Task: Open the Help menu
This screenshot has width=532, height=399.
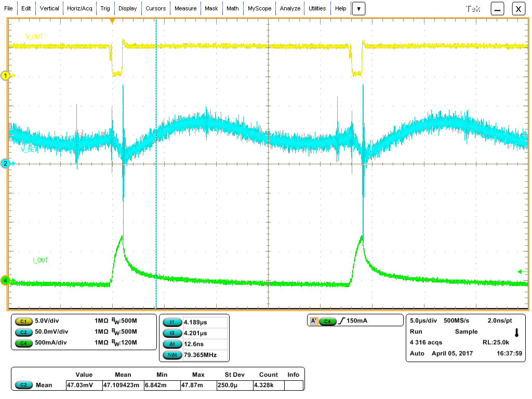Action: 341,8
